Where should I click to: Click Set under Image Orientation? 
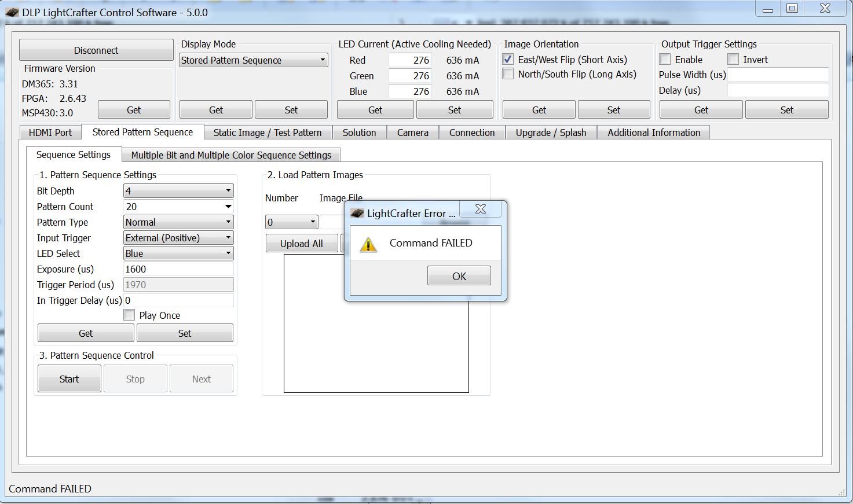(614, 110)
